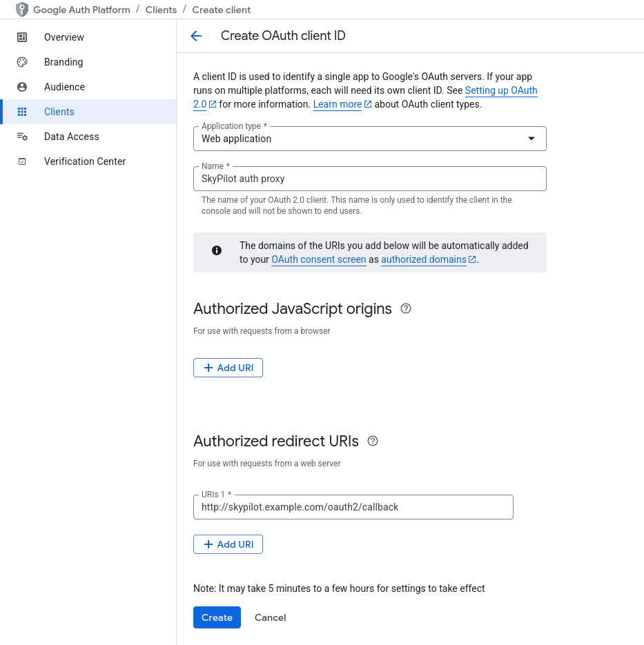The width and height of the screenshot is (644, 645).
Task: Add URI under Authorized redirect URIs
Action: [228, 544]
